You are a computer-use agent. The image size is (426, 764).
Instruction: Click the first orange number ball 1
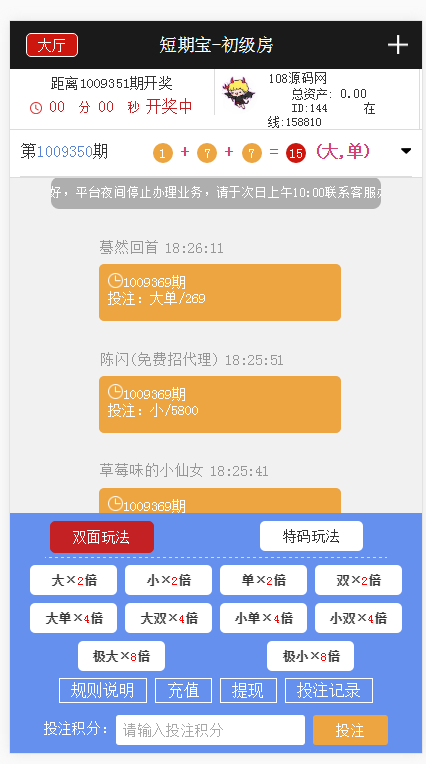point(163,153)
